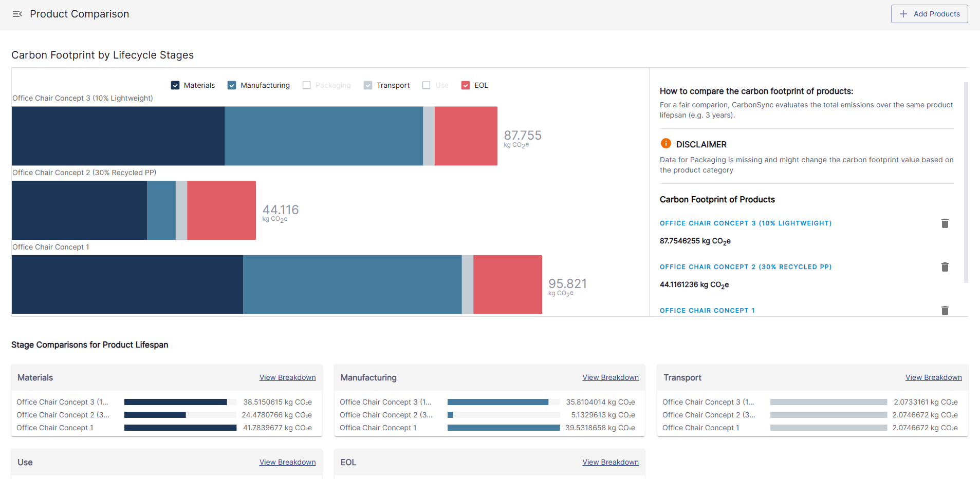980x479 pixels.
Task: Click trash icon for Office Chair Concept 1
Action: point(945,310)
